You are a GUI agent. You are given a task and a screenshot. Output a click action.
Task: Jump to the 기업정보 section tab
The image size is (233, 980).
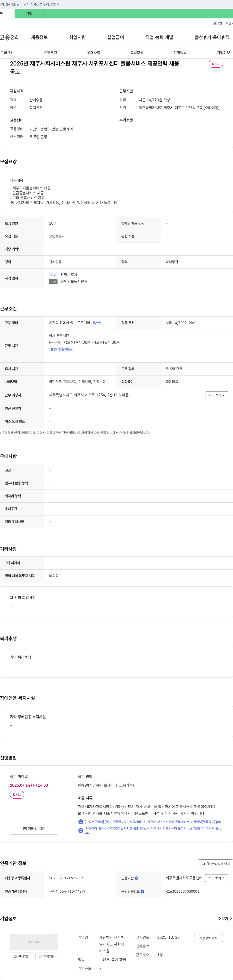pyautogui.click(x=224, y=52)
